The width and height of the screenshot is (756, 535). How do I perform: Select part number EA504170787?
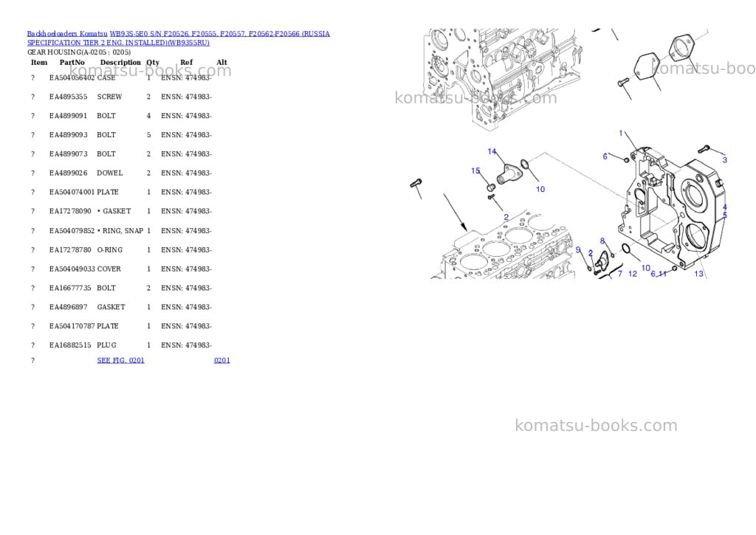(72, 326)
